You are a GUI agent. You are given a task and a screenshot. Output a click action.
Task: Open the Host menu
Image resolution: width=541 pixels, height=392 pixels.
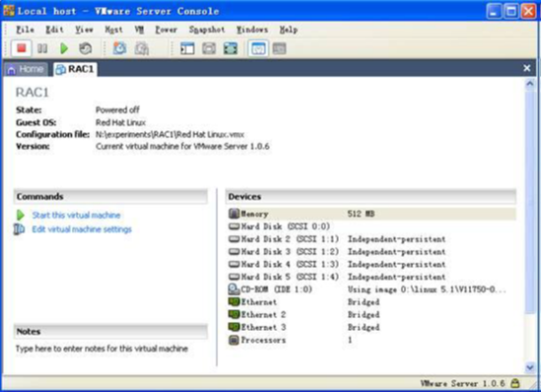coord(114,30)
